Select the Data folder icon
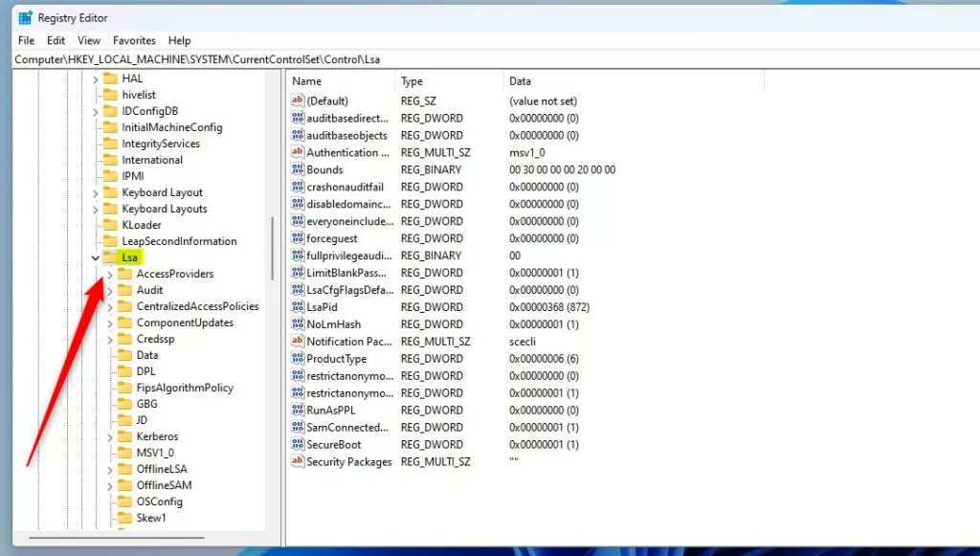 [125, 355]
